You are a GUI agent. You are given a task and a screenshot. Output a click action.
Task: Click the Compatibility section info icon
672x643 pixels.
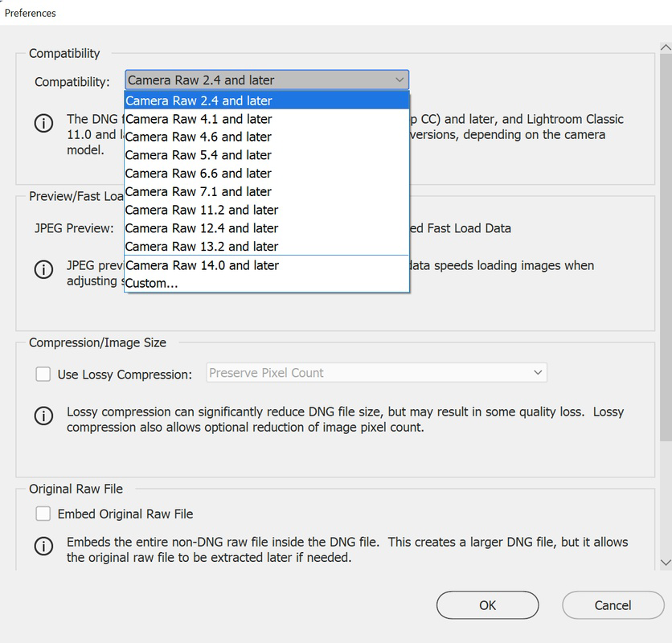pos(43,124)
